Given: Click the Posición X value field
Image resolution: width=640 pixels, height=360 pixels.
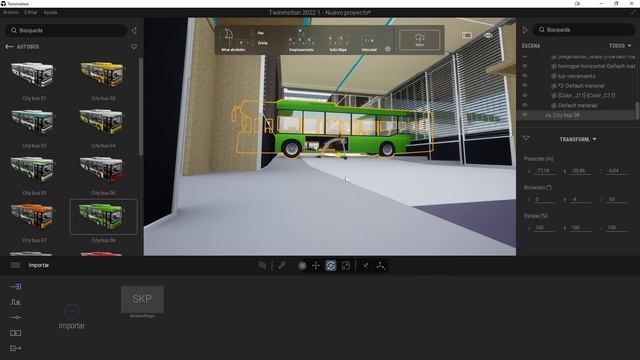Looking at the screenshot, I should point(545,171).
